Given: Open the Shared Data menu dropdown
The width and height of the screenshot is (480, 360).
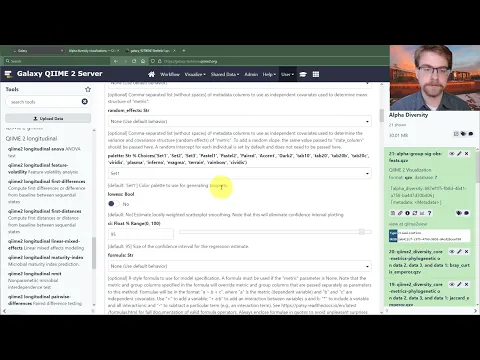Looking at the screenshot, I should 225,74.
